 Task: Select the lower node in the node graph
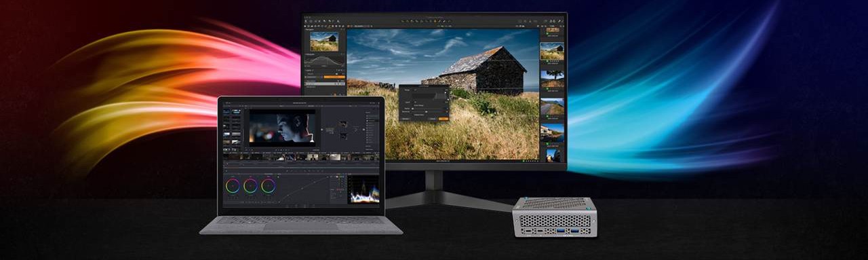coord(343,136)
